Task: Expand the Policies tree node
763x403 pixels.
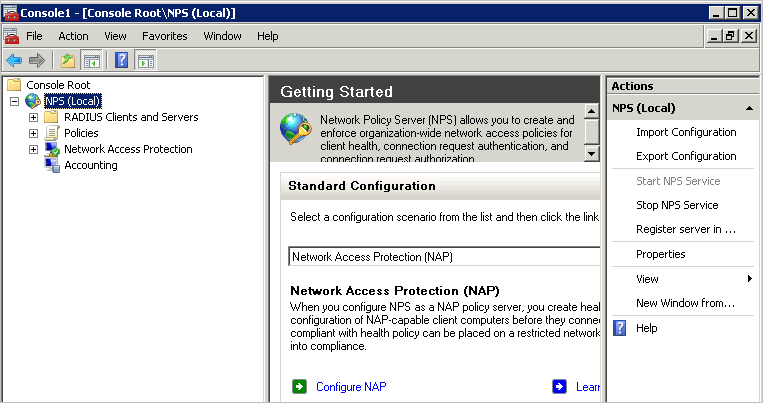Action: tap(33, 133)
